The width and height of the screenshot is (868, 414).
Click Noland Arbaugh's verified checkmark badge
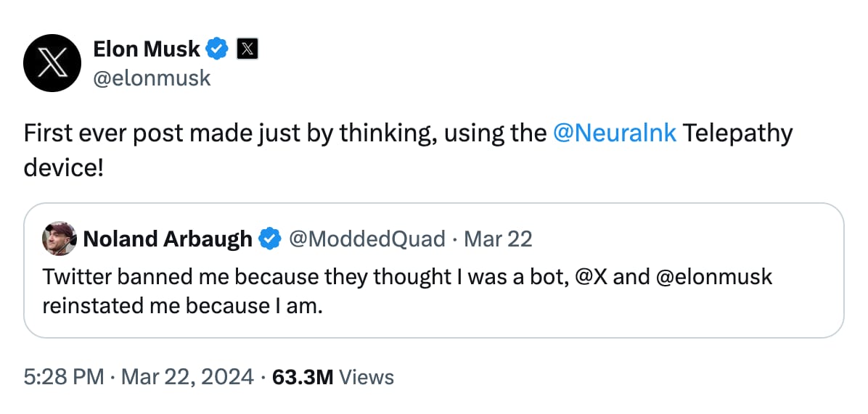(271, 238)
